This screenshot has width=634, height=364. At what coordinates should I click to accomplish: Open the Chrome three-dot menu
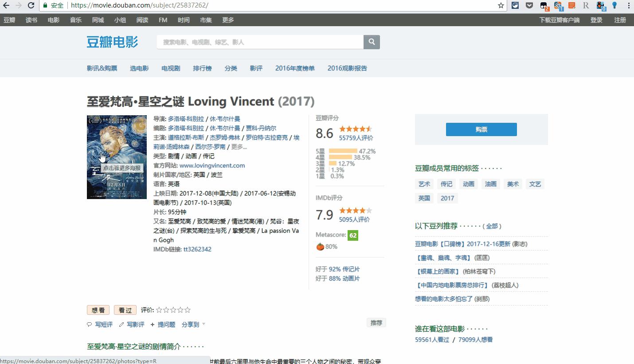pyautogui.click(x=628, y=5)
